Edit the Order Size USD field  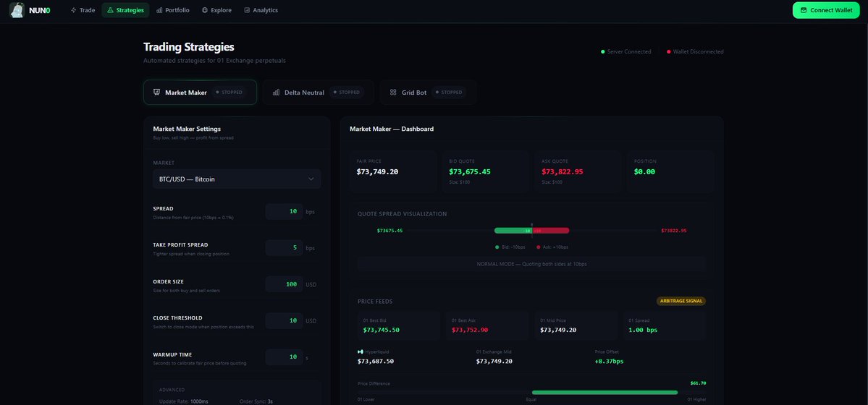pos(284,284)
